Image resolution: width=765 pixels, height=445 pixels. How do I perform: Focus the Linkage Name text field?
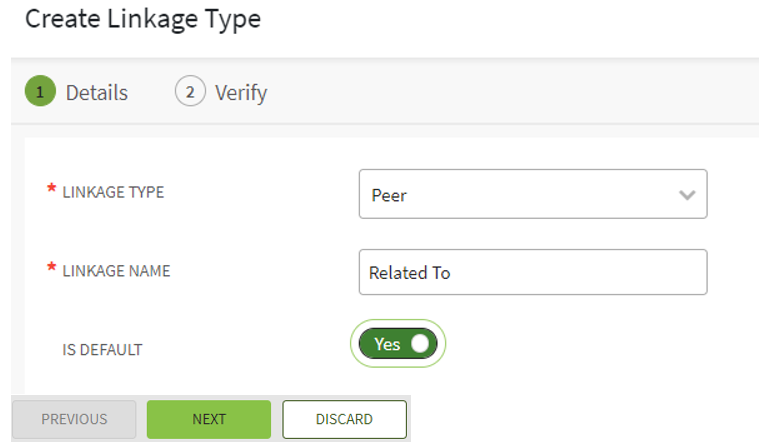[532, 272]
